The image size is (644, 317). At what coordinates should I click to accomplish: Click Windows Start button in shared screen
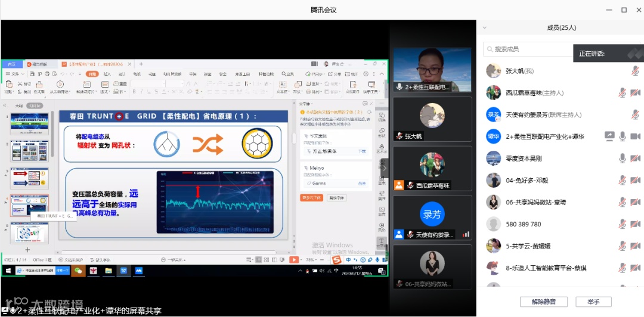point(7,271)
